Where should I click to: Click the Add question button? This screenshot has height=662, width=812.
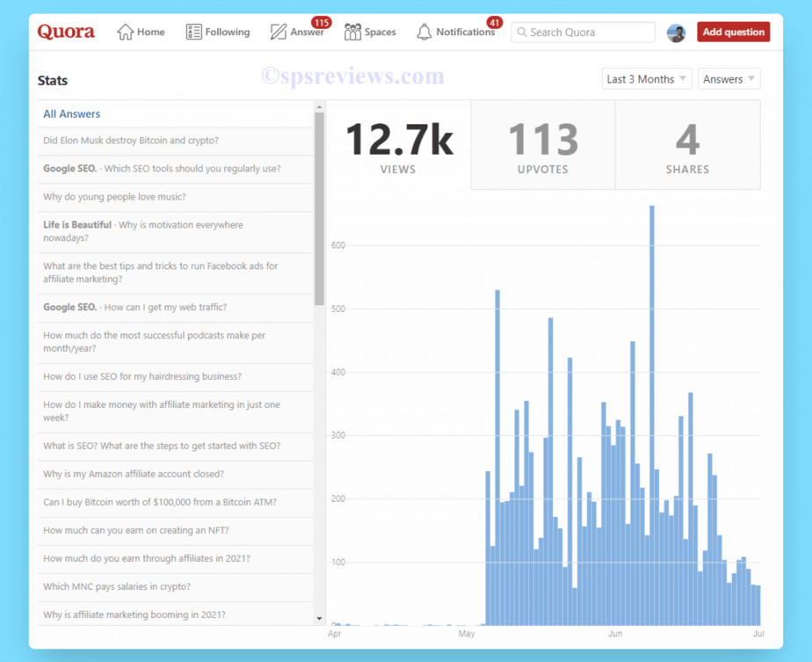click(733, 33)
